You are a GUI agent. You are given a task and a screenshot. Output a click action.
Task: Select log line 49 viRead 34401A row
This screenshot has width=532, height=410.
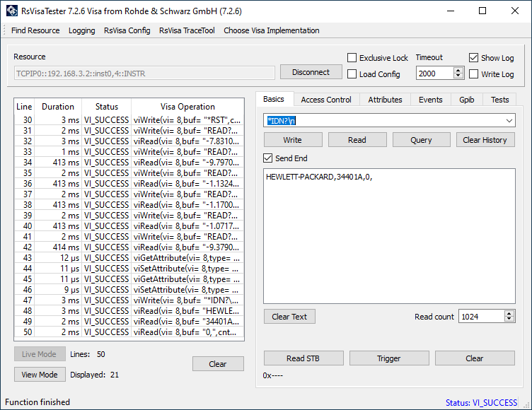129,322
